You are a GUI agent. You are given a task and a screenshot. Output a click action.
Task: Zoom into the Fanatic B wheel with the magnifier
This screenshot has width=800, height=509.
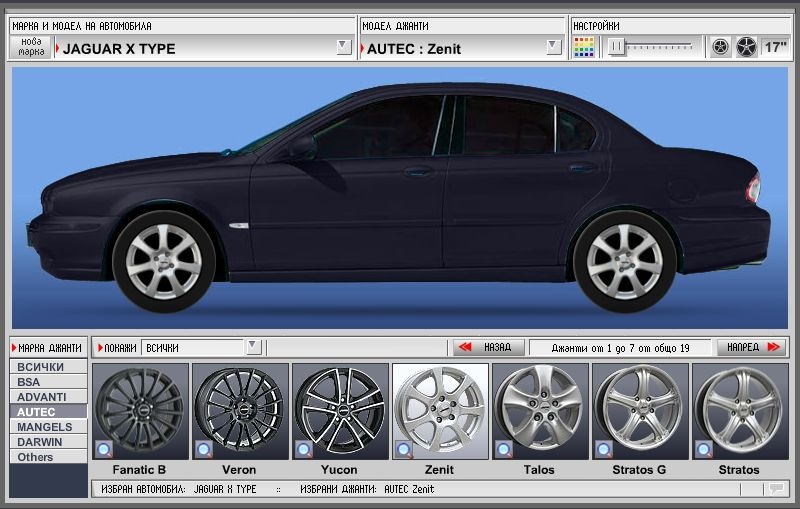(x=103, y=449)
